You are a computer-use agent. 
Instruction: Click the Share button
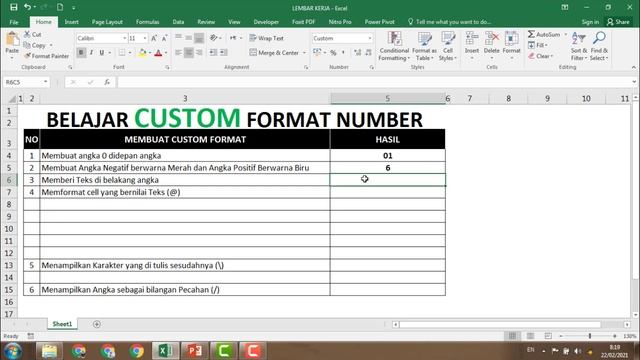[618, 22]
